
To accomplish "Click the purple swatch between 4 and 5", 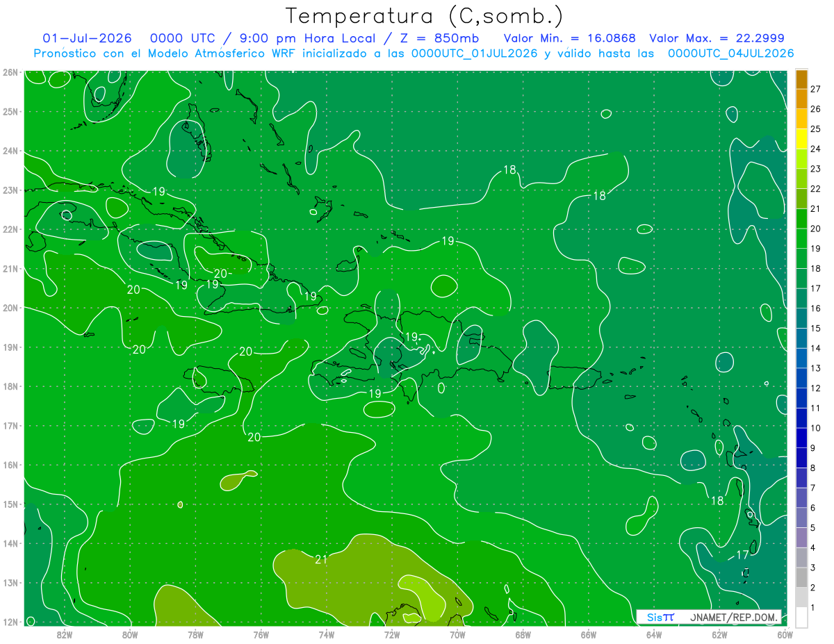I will pyautogui.click(x=801, y=538).
